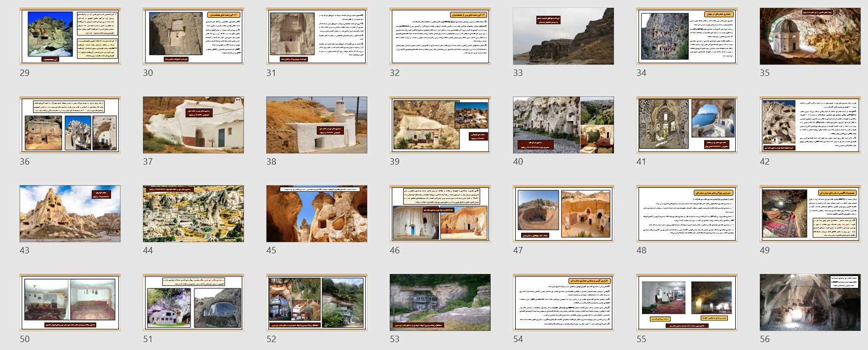Click slide 56 with the sunlit cave interior
Screen dimensions: 868x350
[810, 302]
